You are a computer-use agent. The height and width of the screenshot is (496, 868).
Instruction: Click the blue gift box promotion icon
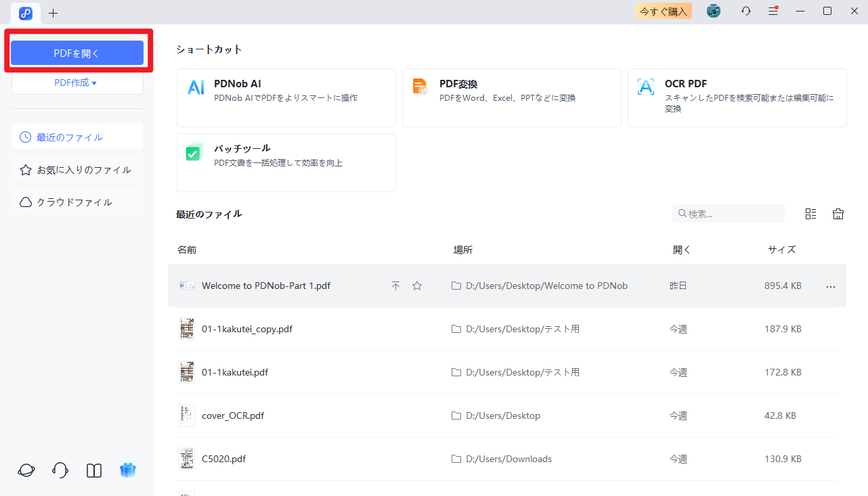pos(127,470)
